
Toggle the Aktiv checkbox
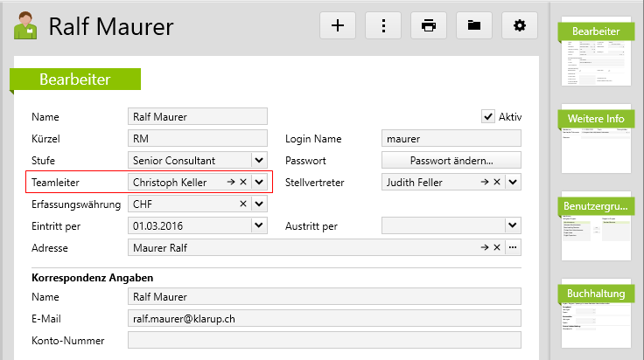pyautogui.click(x=488, y=116)
